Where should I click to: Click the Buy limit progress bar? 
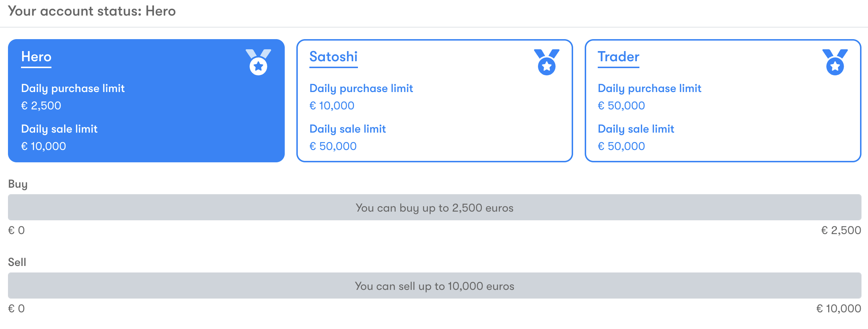435,207
